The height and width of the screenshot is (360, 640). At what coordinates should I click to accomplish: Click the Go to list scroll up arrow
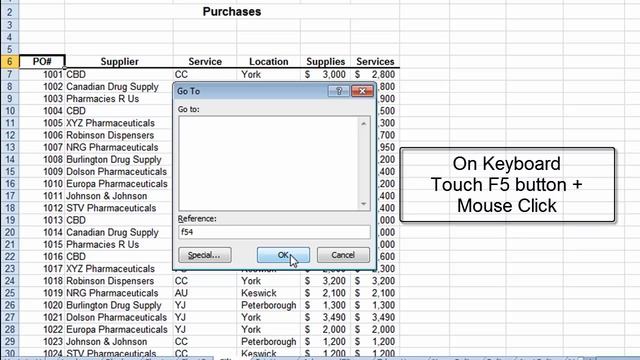click(x=363, y=123)
